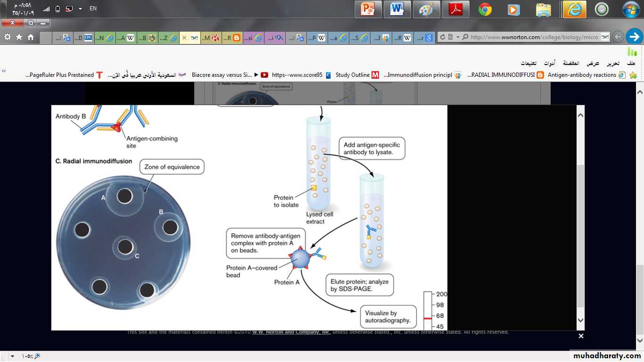Click the W.W. Norton and Company link
This screenshot has width=644, height=362.
[291, 332]
